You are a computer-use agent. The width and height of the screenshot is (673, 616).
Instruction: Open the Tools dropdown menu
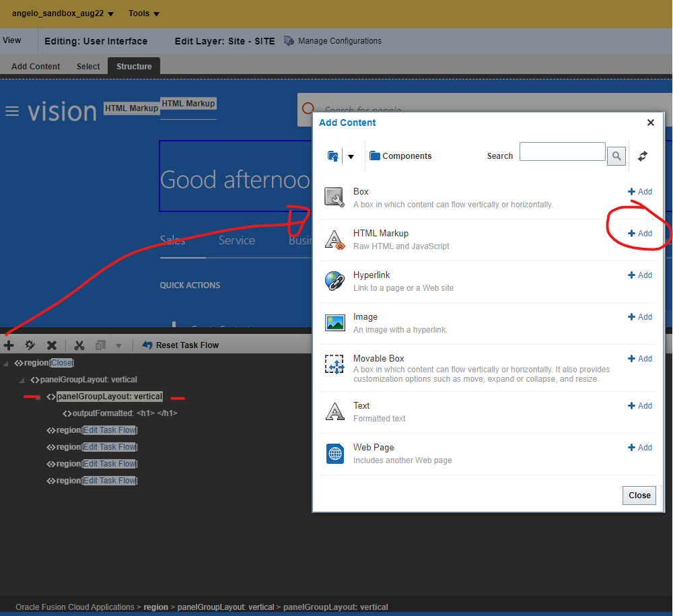(x=144, y=13)
